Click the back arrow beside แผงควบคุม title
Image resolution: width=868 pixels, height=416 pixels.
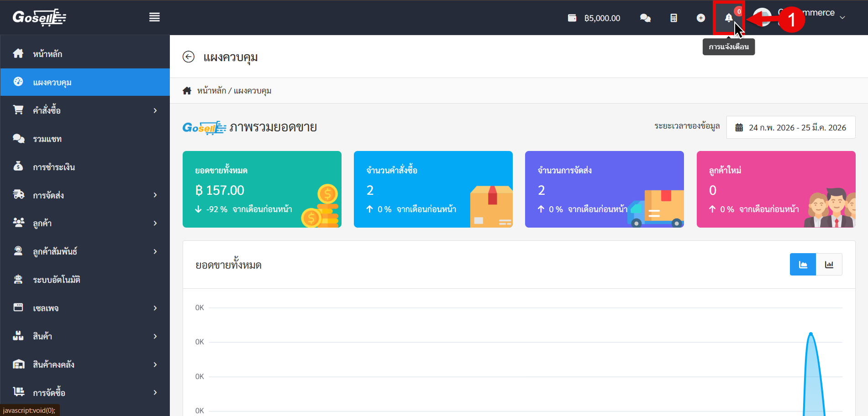click(189, 57)
